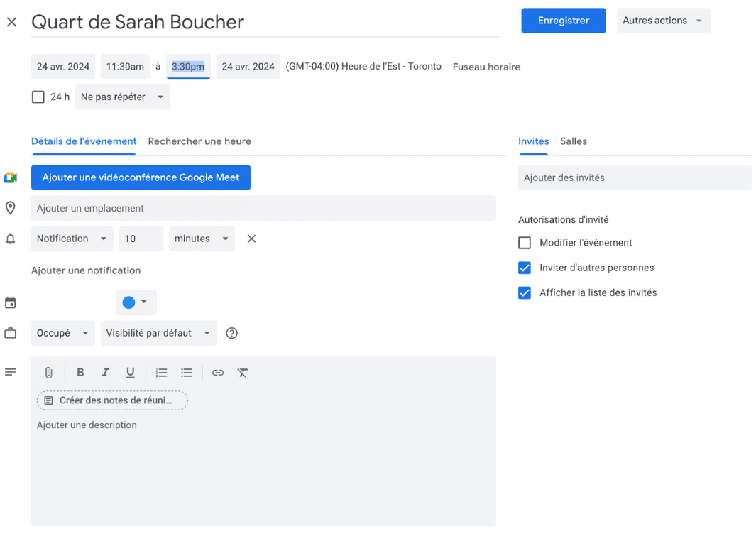
Task: Click the insert link icon
Action: (218, 373)
